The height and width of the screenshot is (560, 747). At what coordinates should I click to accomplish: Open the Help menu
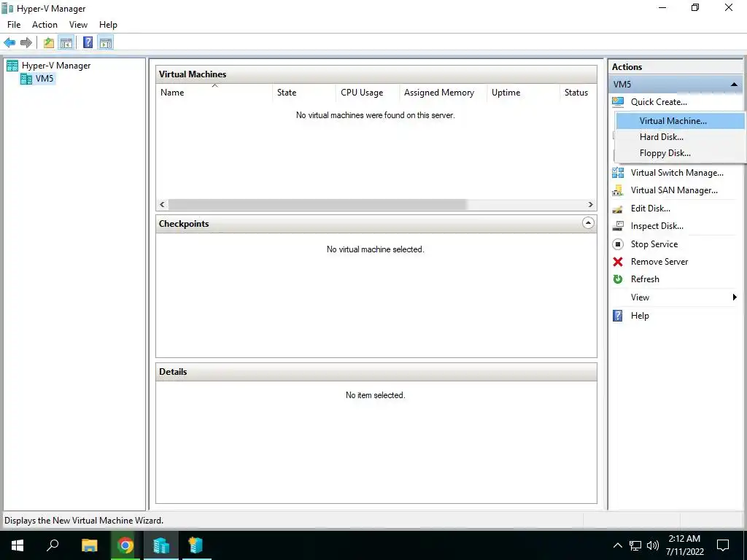coord(108,25)
